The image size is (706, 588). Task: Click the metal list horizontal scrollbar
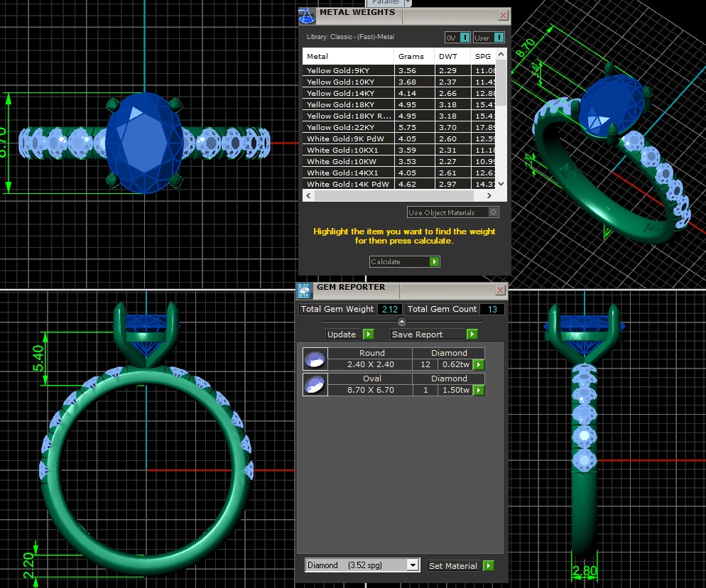[x=398, y=195]
